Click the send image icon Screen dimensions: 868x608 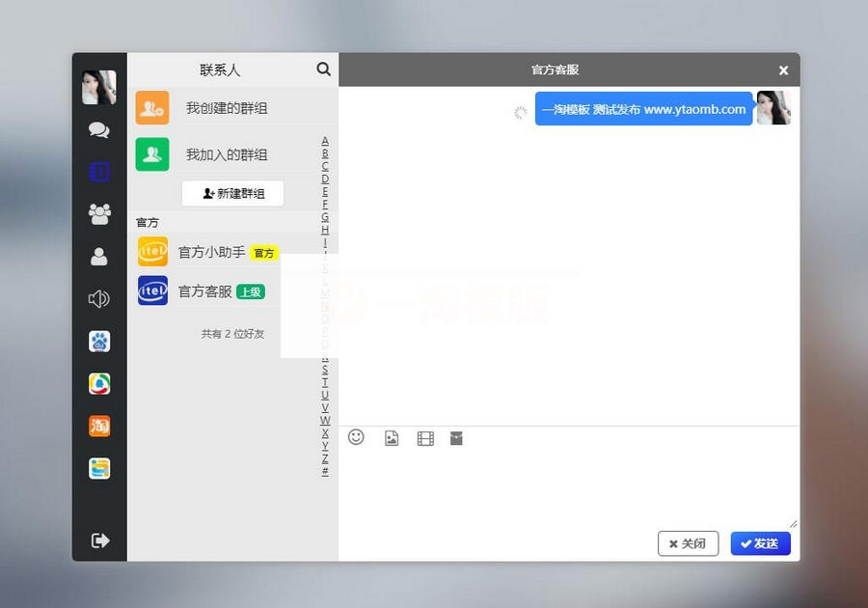tap(391, 438)
